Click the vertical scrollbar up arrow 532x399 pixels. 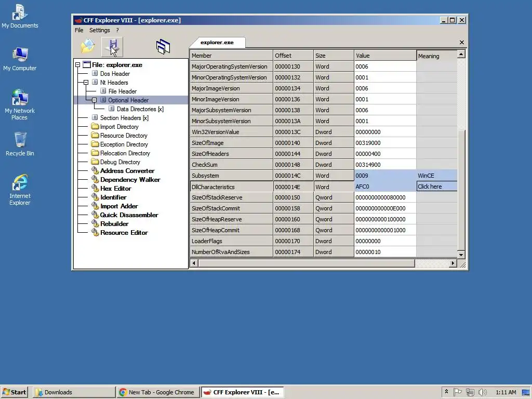pyautogui.click(x=461, y=54)
